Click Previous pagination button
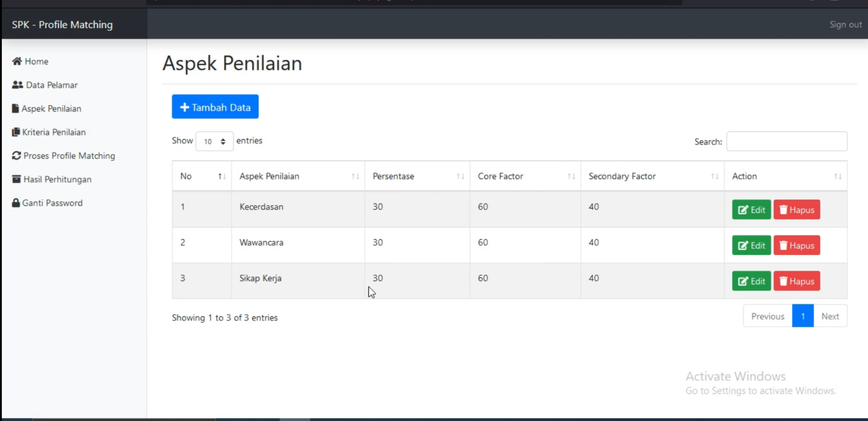This screenshot has height=421, width=868. [768, 316]
